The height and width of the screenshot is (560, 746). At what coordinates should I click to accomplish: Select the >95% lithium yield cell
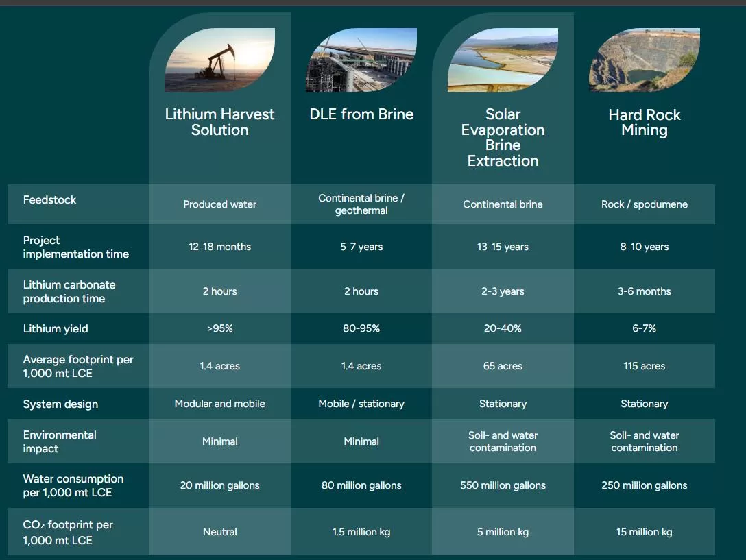pos(219,328)
